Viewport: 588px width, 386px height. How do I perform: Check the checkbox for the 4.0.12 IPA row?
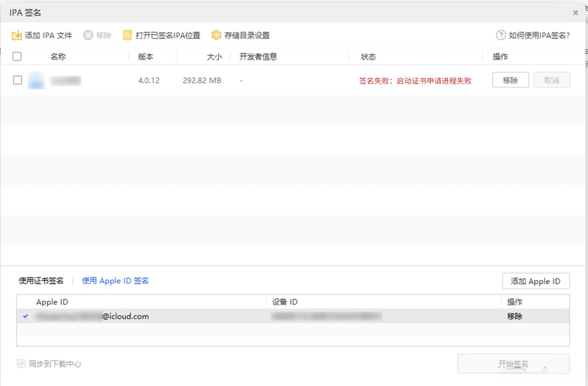pos(17,80)
